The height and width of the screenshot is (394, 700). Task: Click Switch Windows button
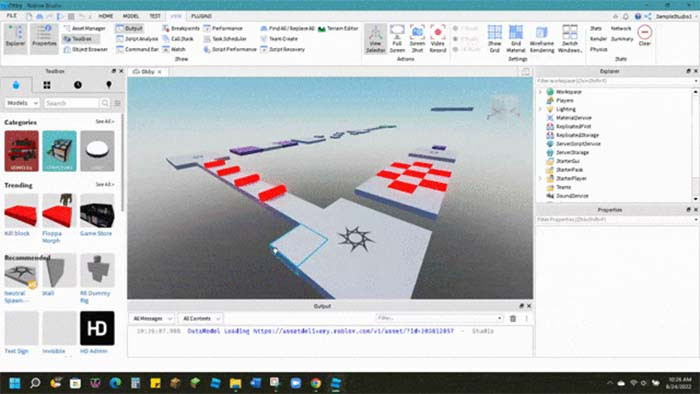[x=570, y=39]
